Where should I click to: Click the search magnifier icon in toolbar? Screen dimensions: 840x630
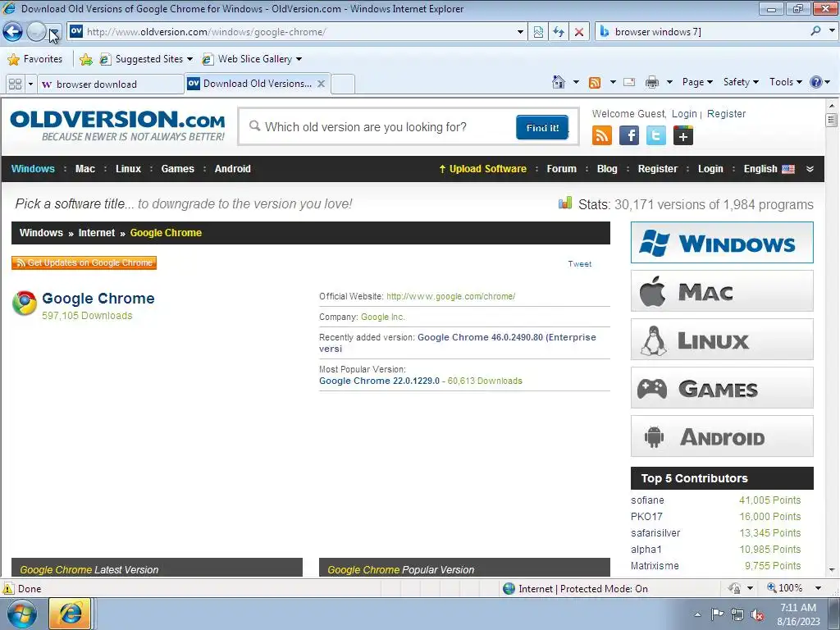(815, 31)
